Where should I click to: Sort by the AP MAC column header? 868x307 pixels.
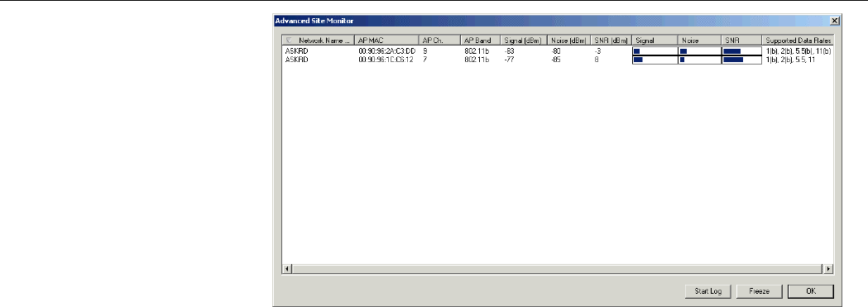(x=386, y=41)
